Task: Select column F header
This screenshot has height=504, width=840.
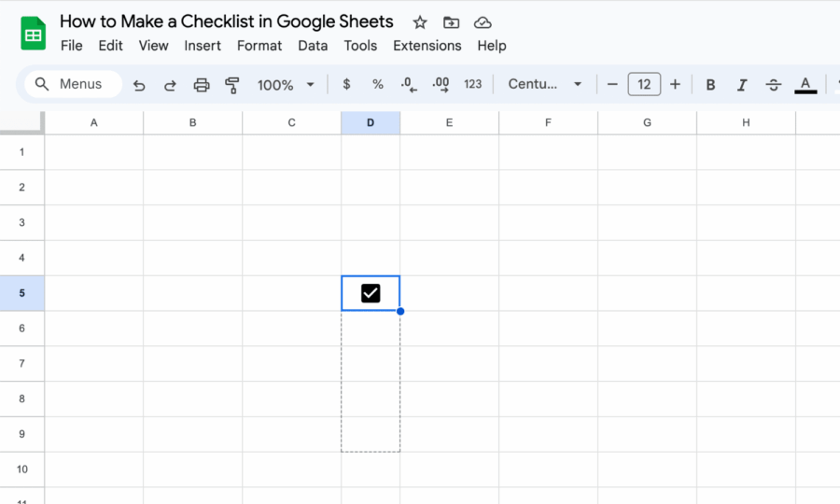Action: [x=548, y=122]
